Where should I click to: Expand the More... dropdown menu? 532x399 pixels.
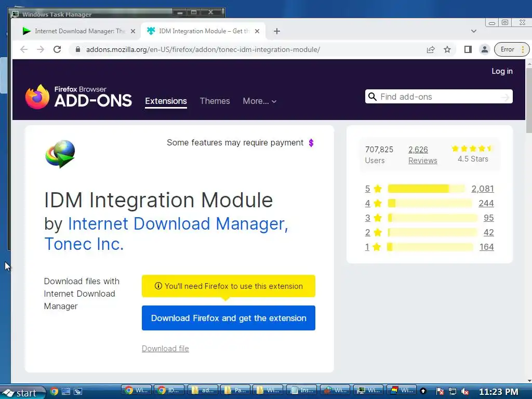point(260,101)
